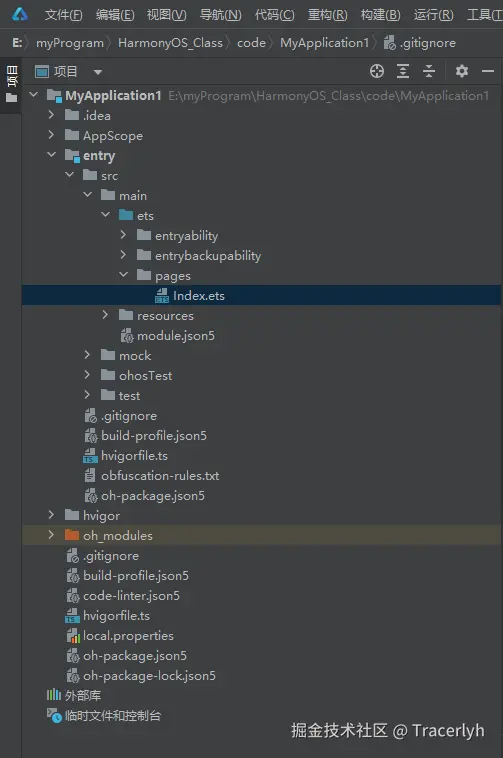Viewport: 503px width, 758px height.
Task: Expand the resources folder
Action: tap(105, 315)
